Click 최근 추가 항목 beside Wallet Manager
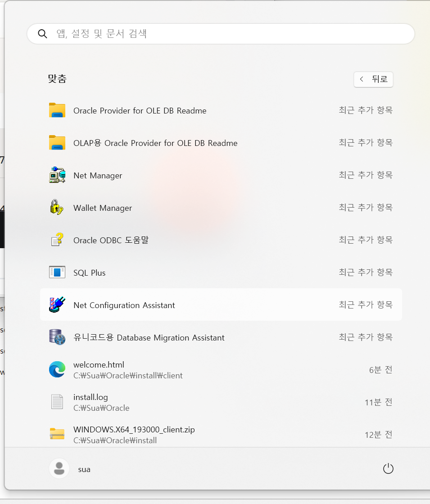This screenshot has width=430, height=504. [366, 207]
